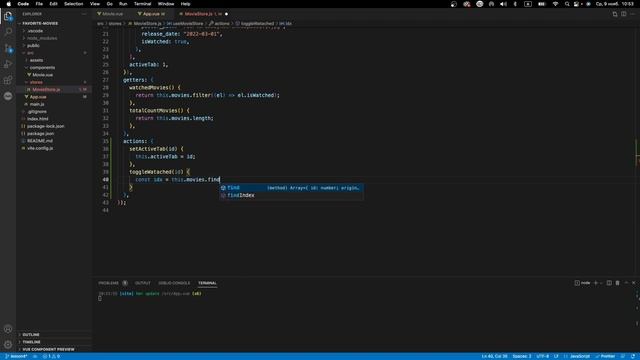Screen dimensions: 640x360
Task: Open package.json in the explorer
Action: tap(40, 133)
